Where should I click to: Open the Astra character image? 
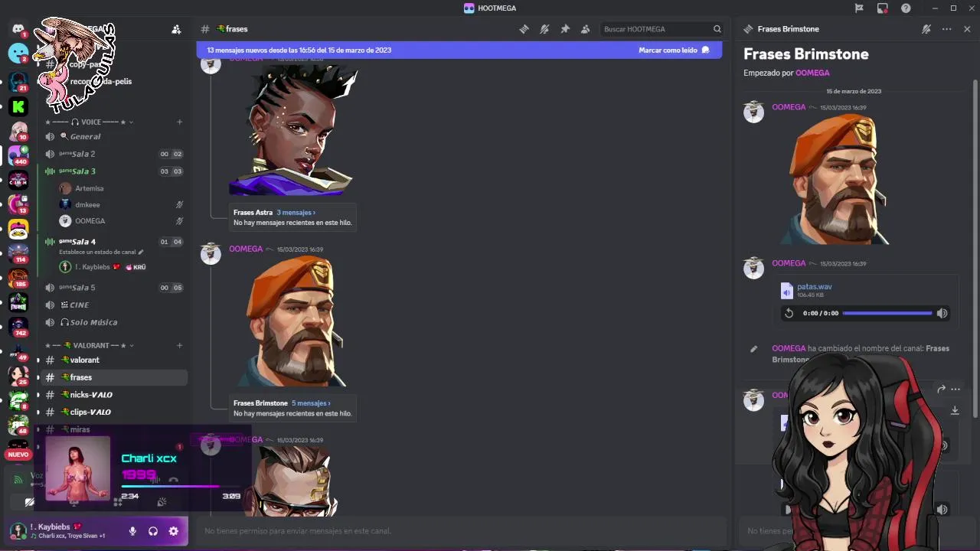pyautogui.click(x=294, y=130)
